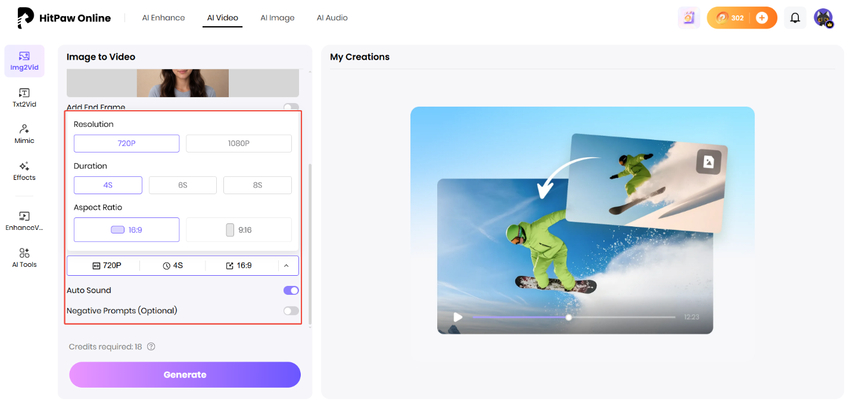Click the Generate button
The height and width of the screenshot is (408, 853).
pos(185,375)
